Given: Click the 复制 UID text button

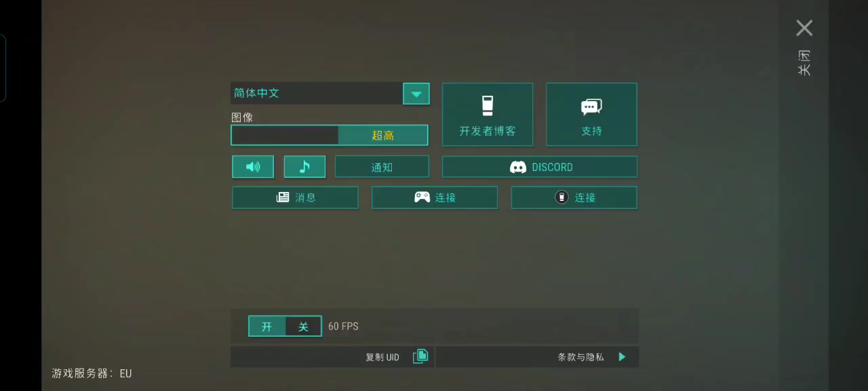Looking at the screenshot, I should (382, 357).
